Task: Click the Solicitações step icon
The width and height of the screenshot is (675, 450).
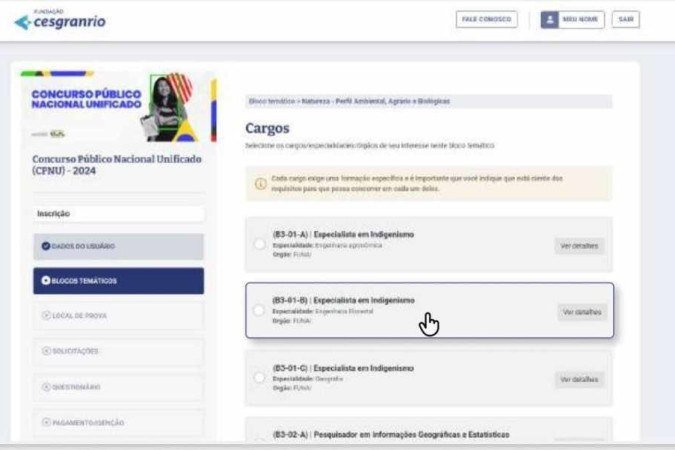Action: point(46,351)
